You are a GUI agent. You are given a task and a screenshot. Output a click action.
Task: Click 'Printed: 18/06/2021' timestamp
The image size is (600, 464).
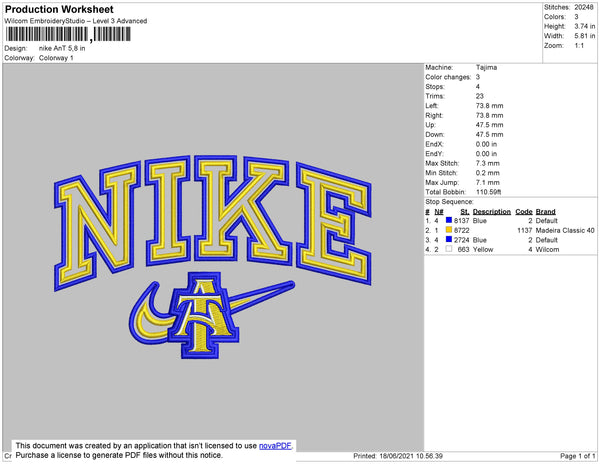pos(398,456)
